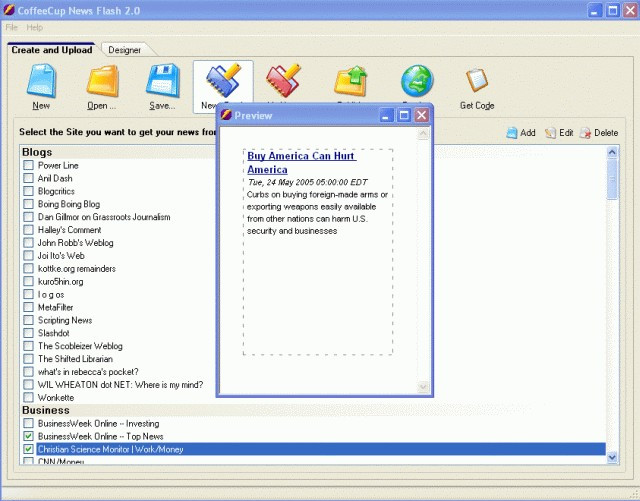
Task: Open a project with the Open folder icon
Action: (102, 81)
